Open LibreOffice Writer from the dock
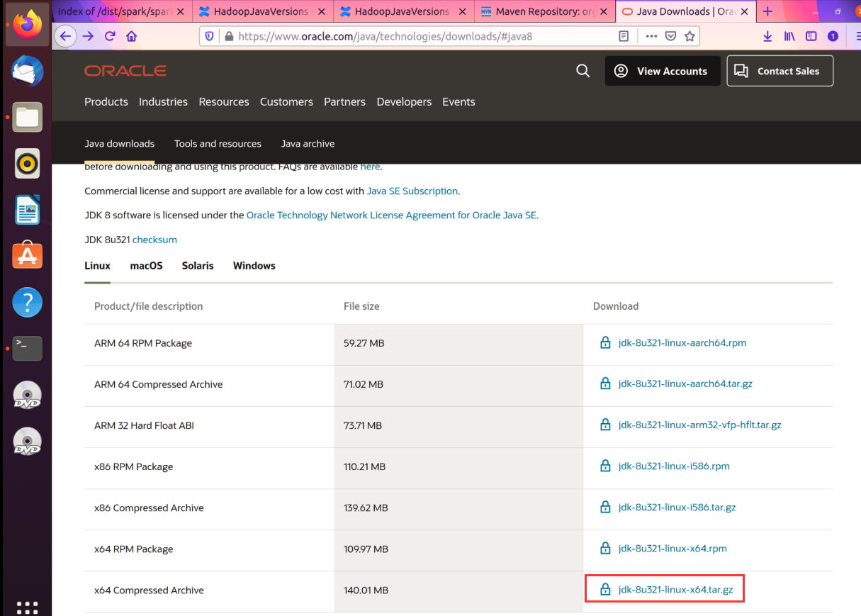Screen dimensions: 861x616 (x=28, y=211)
